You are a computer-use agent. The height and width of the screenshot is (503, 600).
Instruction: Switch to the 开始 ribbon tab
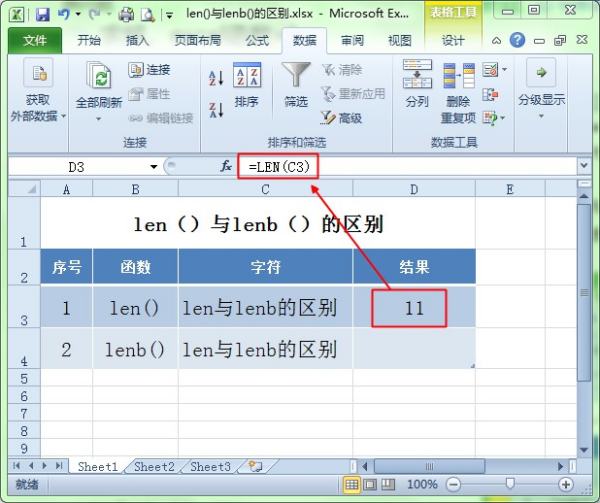89,40
